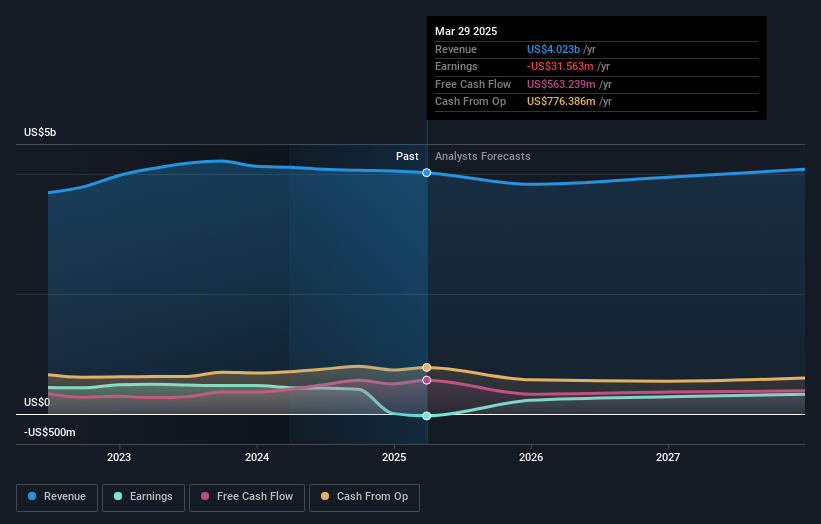This screenshot has height=524, width=821.
Task: Toggle the Revenue legend button
Action: click(x=57, y=497)
